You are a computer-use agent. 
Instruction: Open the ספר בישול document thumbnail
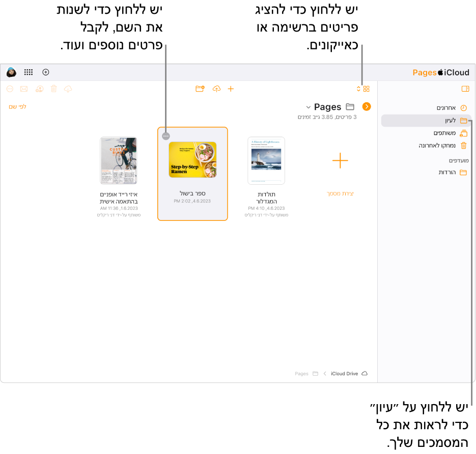pyautogui.click(x=192, y=160)
